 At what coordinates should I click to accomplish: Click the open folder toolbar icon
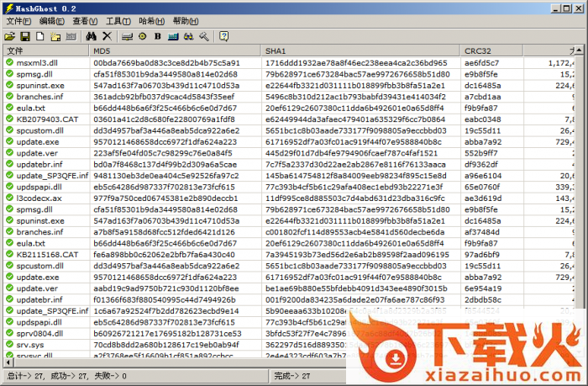[10, 36]
